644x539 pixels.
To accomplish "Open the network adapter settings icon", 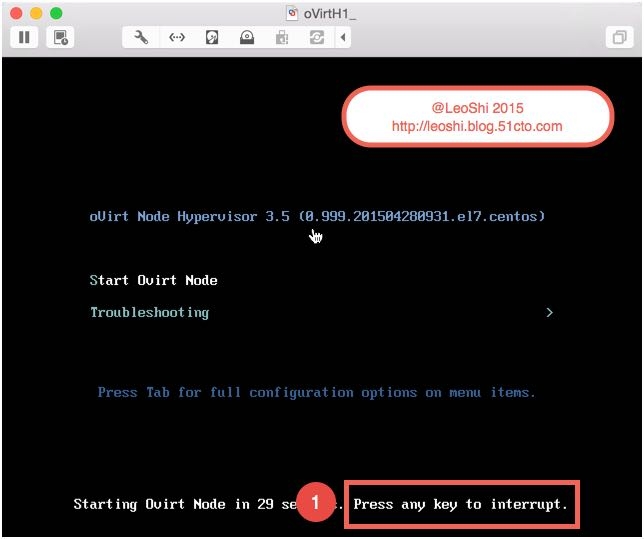I will click(177, 37).
